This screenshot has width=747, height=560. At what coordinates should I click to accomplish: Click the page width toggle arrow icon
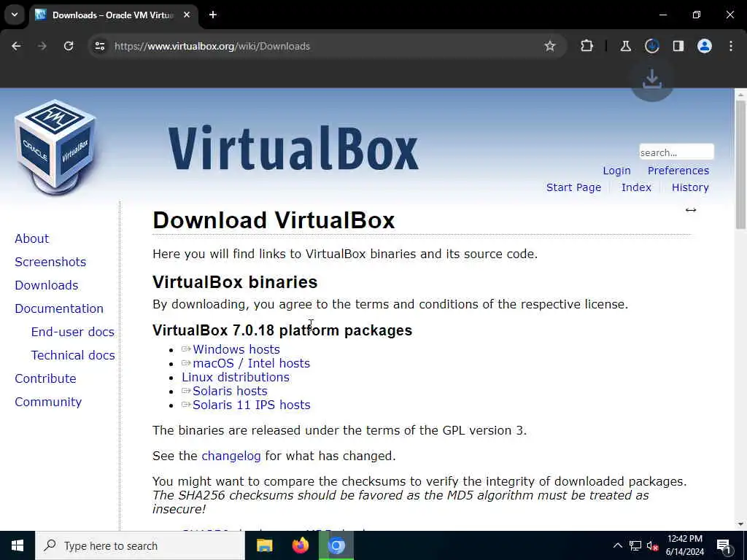point(691,210)
